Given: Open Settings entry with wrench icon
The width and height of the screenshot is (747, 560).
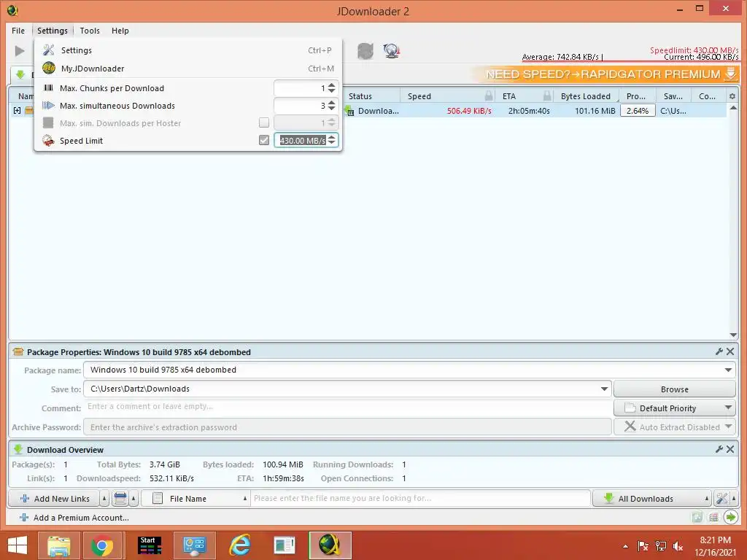Looking at the screenshot, I should [188, 50].
